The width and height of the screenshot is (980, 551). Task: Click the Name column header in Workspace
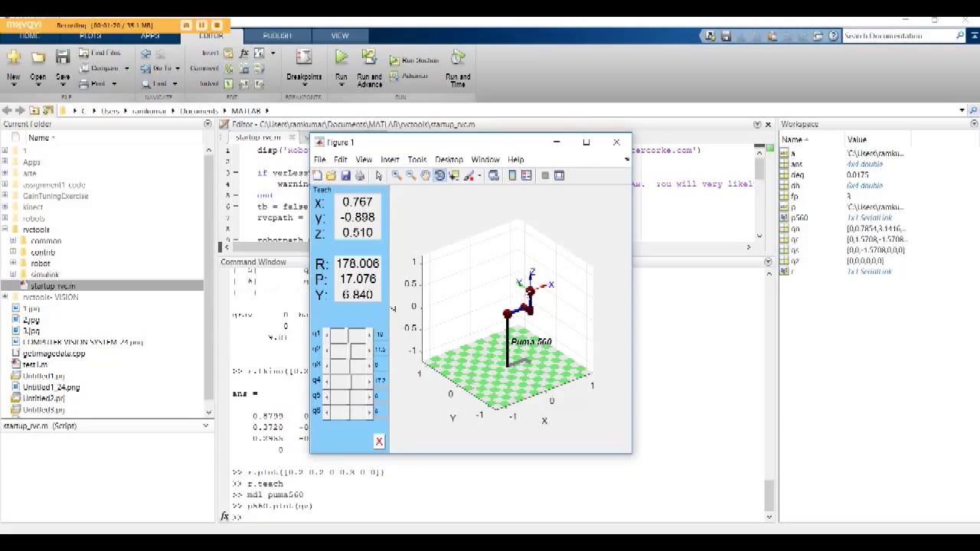point(795,139)
